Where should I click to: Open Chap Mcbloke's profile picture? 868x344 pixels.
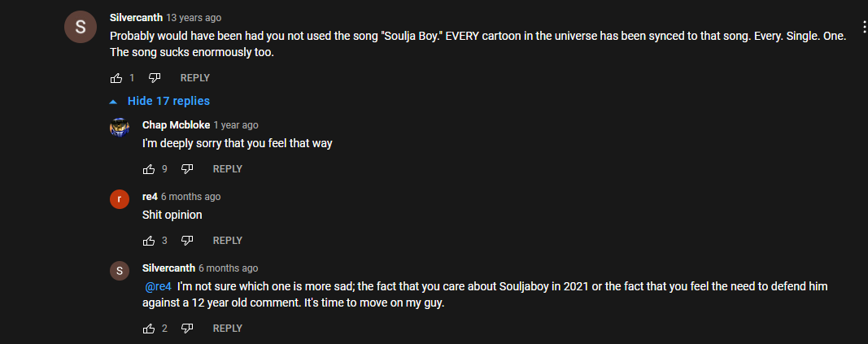(120, 128)
